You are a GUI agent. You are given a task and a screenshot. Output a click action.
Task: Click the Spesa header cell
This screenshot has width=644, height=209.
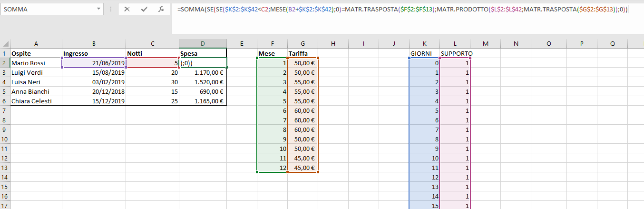[203, 53]
